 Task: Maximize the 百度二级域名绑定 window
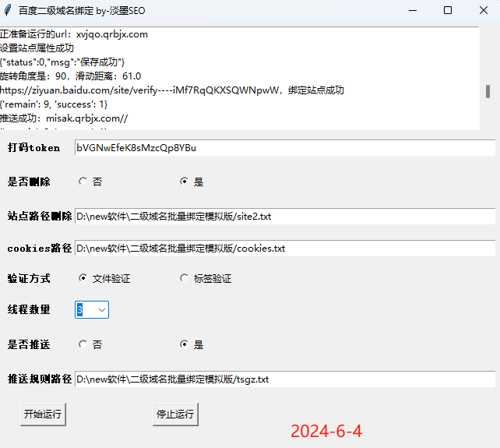click(x=448, y=11)
